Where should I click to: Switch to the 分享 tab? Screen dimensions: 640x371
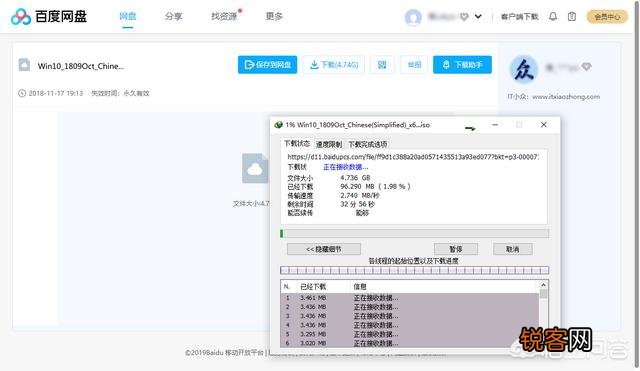click(173, 16)
